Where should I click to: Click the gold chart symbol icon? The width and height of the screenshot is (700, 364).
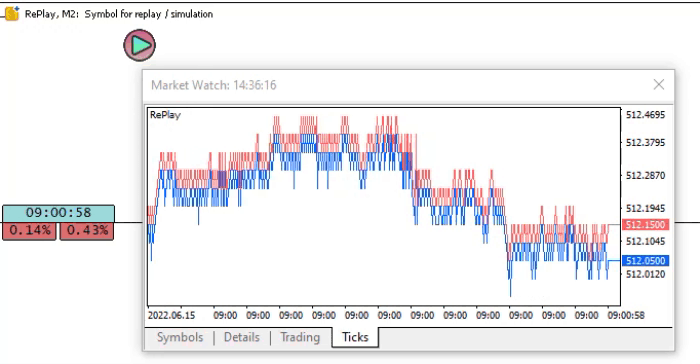click(12, 13)
